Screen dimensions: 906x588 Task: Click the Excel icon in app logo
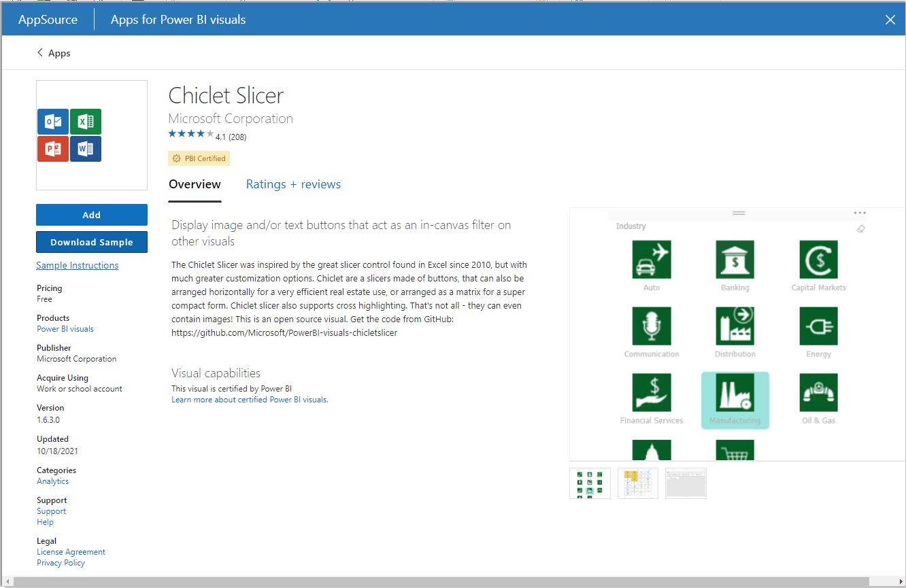86,122
